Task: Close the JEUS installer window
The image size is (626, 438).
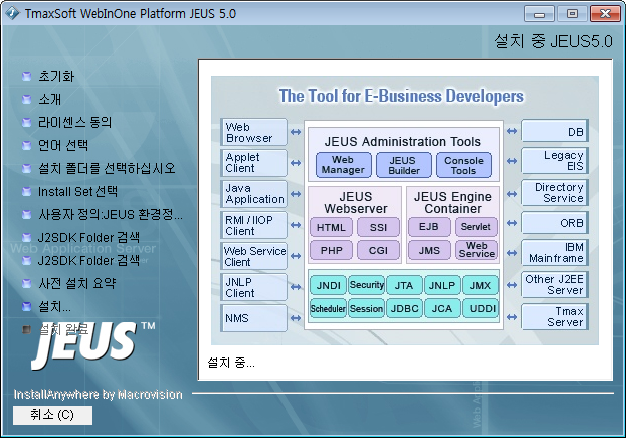Action: (605, 14)
